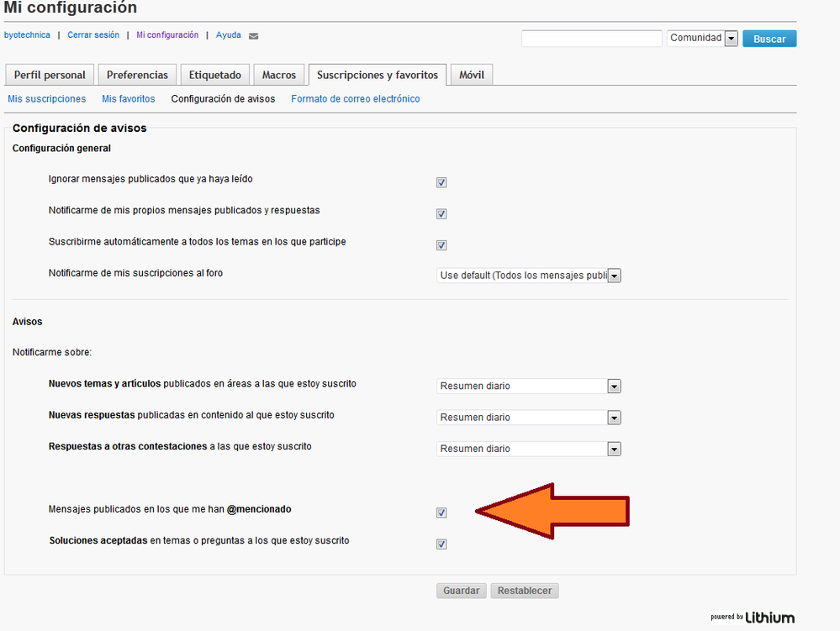Select the Móvil tab
The height and width of the screenshot is (631, 840).
tap(472, 75)
